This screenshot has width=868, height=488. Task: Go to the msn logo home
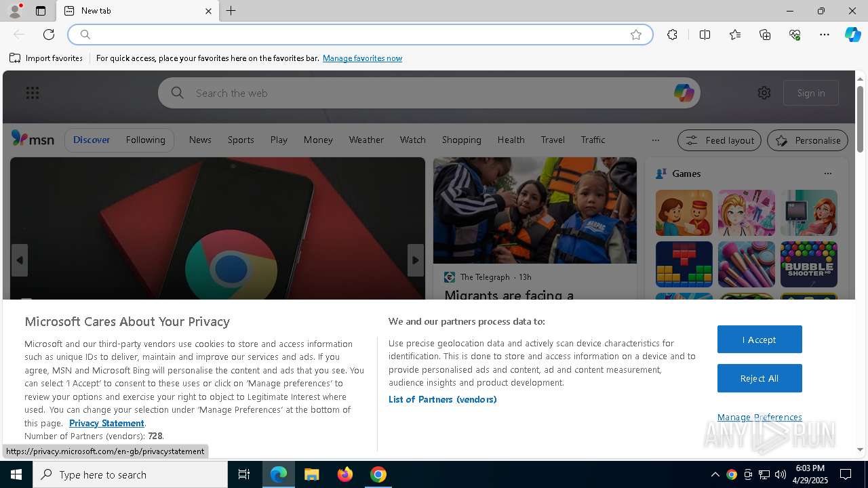[x=33, y=139]
